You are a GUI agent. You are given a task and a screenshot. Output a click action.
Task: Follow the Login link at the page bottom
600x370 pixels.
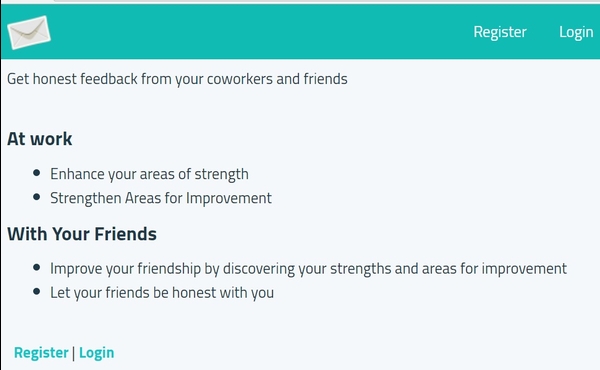pos(96,353)
